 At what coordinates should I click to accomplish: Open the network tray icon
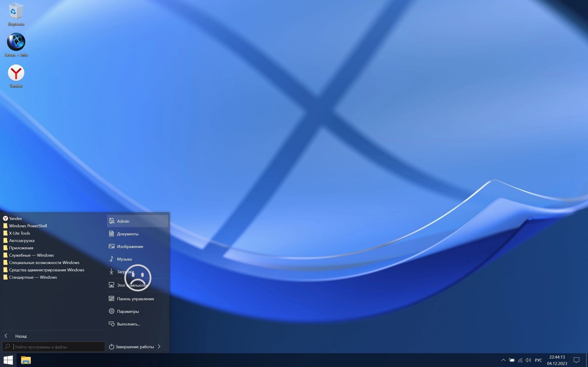(520, 360)
